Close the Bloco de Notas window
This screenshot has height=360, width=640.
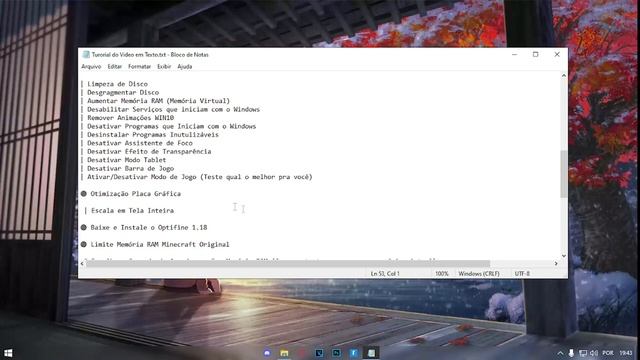pyautogui.click(x=557, y=54)
